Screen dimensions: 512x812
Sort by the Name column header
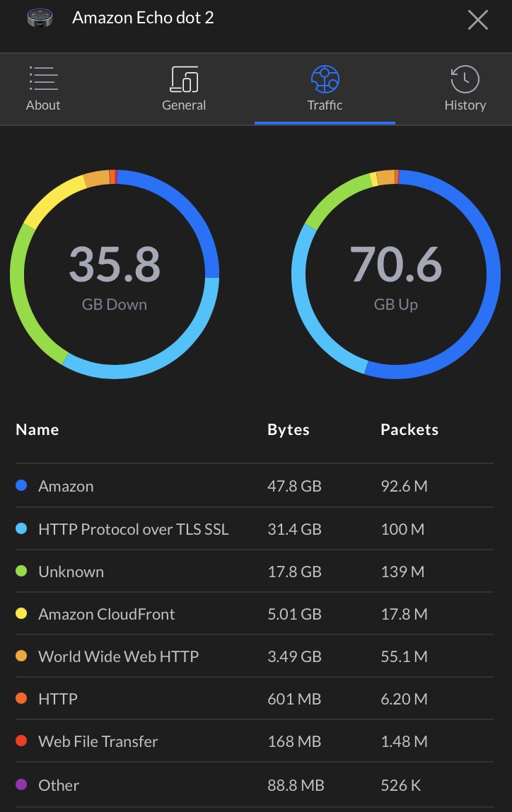pos(37,429)
